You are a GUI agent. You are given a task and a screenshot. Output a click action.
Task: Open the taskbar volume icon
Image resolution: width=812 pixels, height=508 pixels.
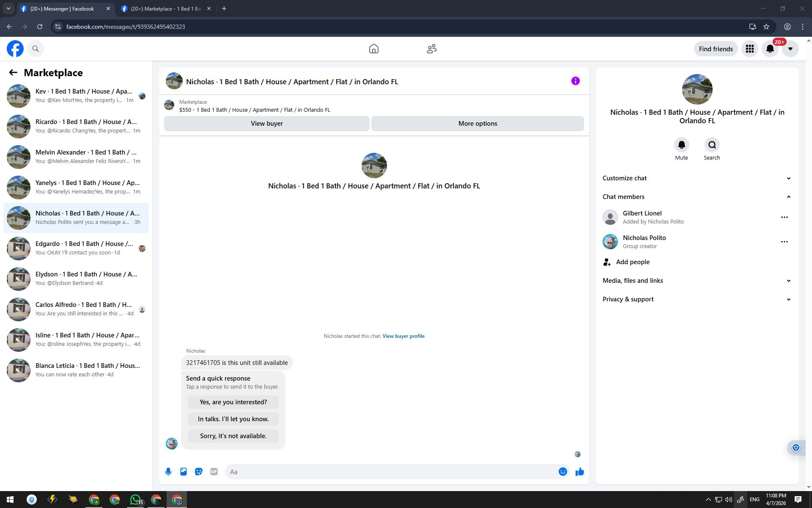728,500
